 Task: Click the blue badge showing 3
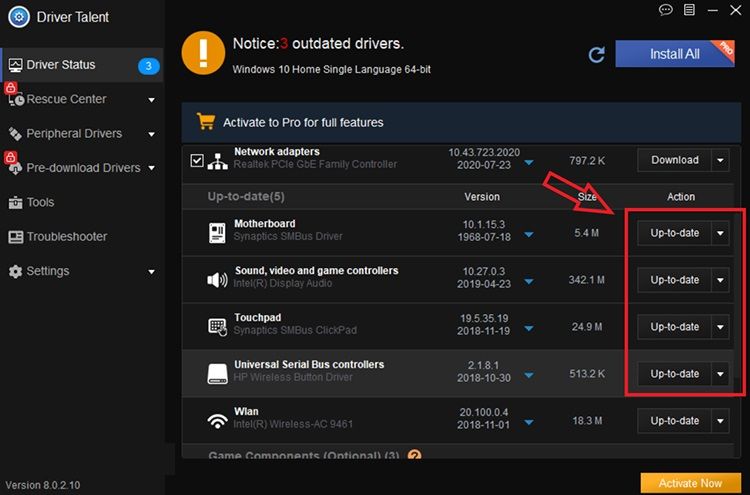tap(148, 66)
